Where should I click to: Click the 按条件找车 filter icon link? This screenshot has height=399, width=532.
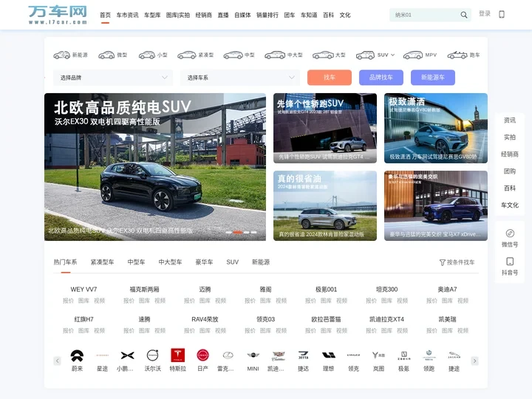457,262
